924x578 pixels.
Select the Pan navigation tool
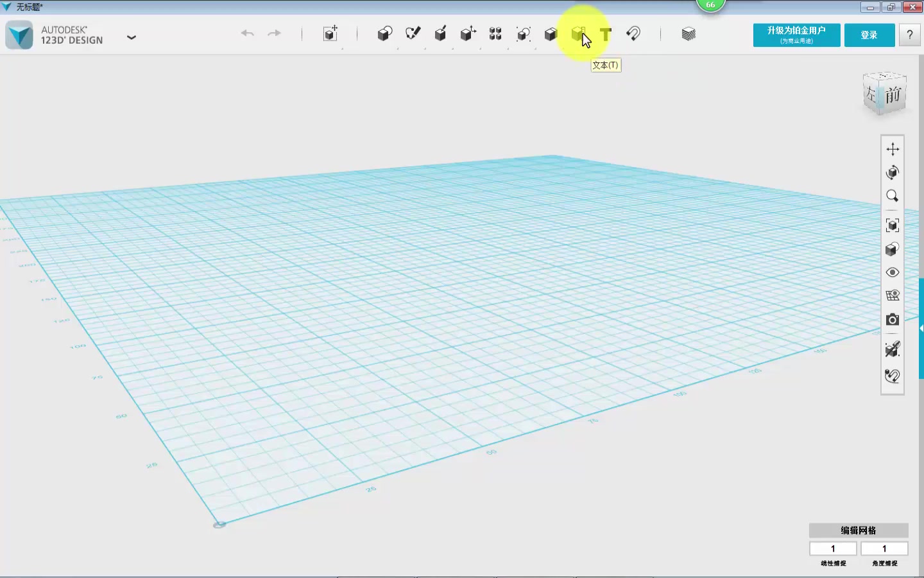893,149
